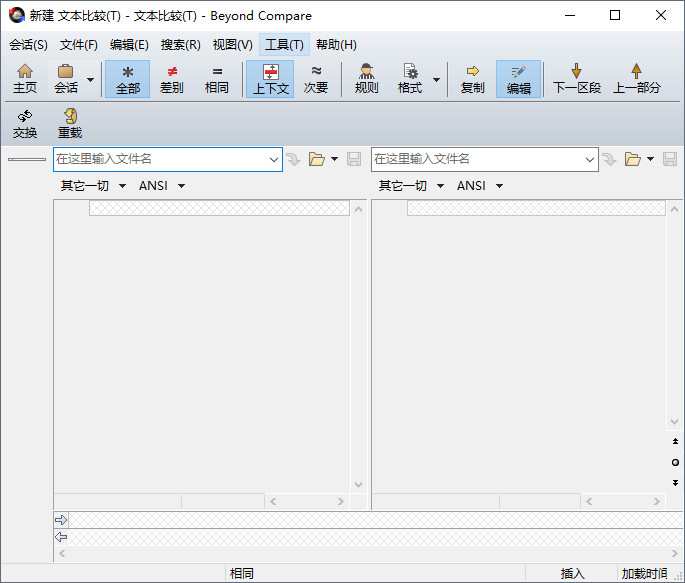
Task: Click right pane scroll down arrow
Action: (x=674, y=422)
